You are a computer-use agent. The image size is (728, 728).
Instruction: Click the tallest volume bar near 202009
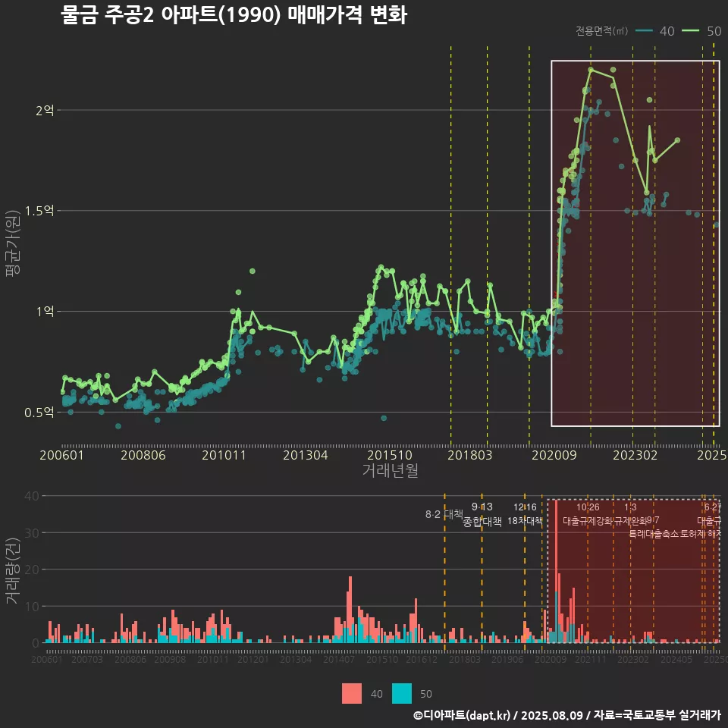click(556, 572)
